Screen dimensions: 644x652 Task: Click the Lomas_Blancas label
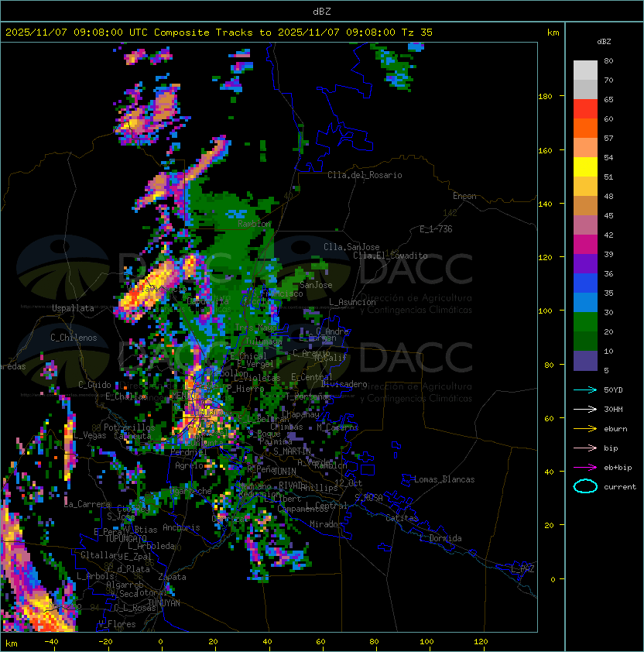point(444,479)
